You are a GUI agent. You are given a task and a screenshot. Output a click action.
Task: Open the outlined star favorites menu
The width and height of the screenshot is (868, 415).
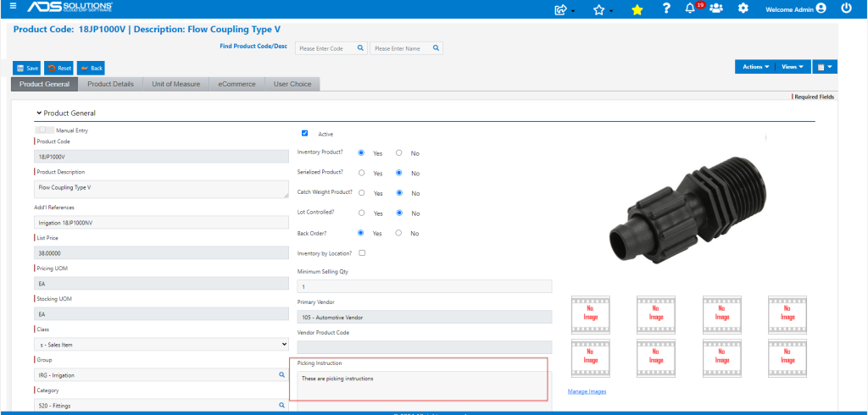[x=599, y=9]
